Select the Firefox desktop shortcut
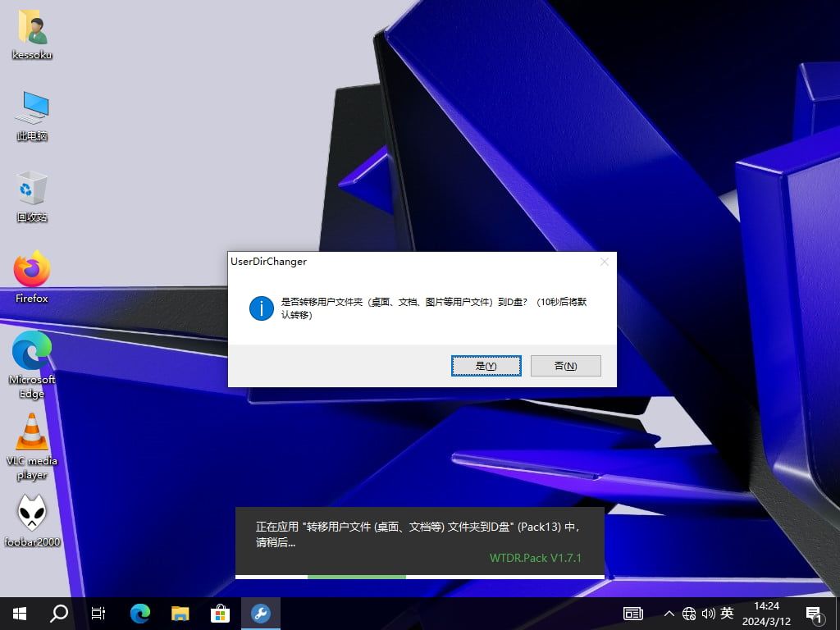The image size is (840, 630). click(32, 270)
